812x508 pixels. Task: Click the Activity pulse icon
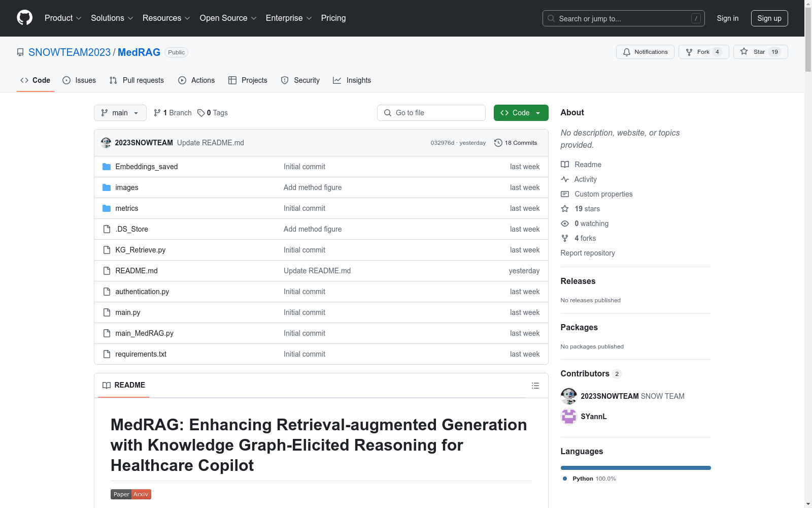tap(565, 179)
